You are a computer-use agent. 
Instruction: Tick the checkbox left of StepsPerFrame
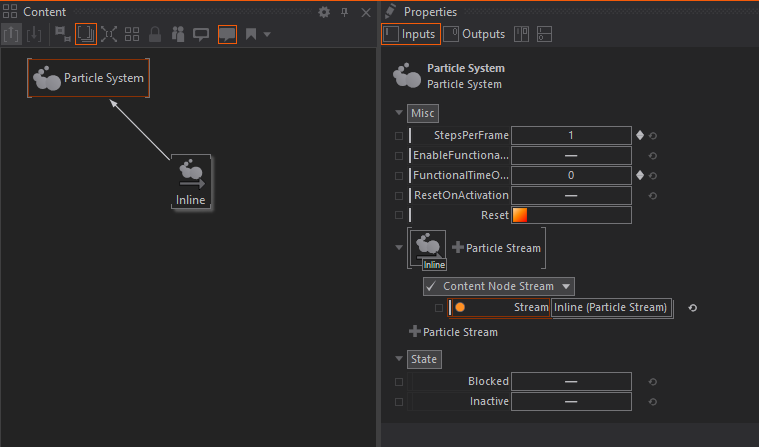tap(400, 136)
